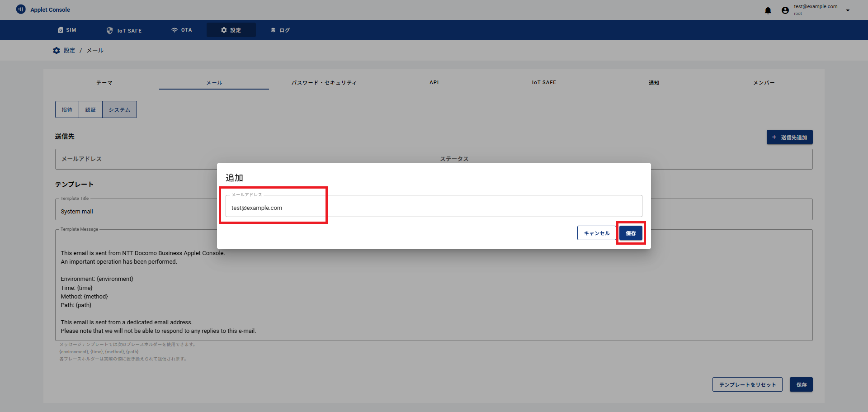Click the テンプレート section heading
The height and width of the screenshot is (412, 868).
pyautogui.click(x=74, y=184)
